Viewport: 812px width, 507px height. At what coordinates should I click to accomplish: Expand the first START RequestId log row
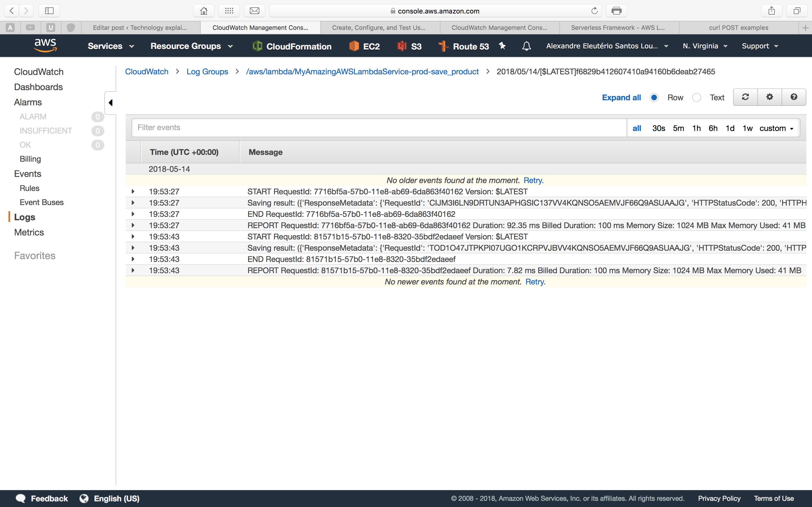pyautogui.click(x=133, y=191)
